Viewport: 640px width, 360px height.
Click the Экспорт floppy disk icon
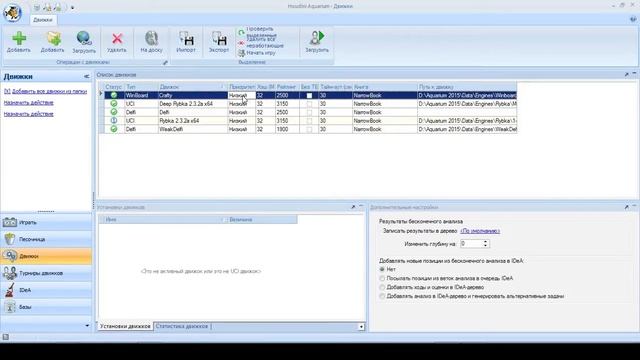219,38
